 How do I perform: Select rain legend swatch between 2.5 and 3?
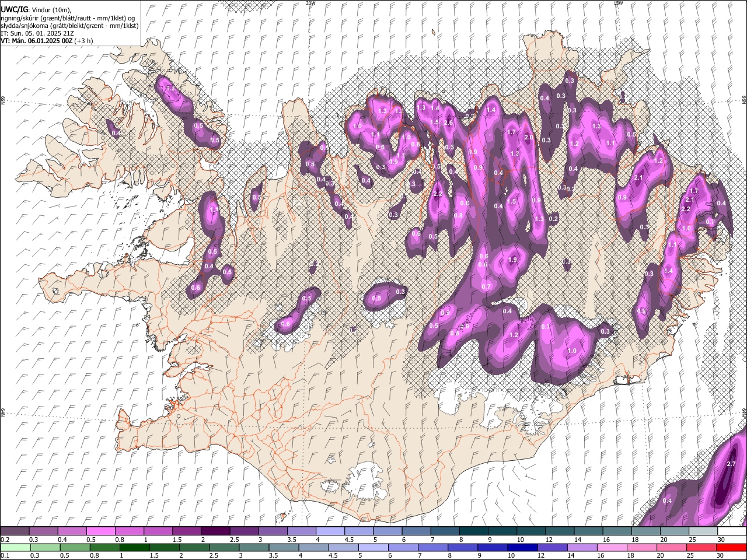pos(225,547)
